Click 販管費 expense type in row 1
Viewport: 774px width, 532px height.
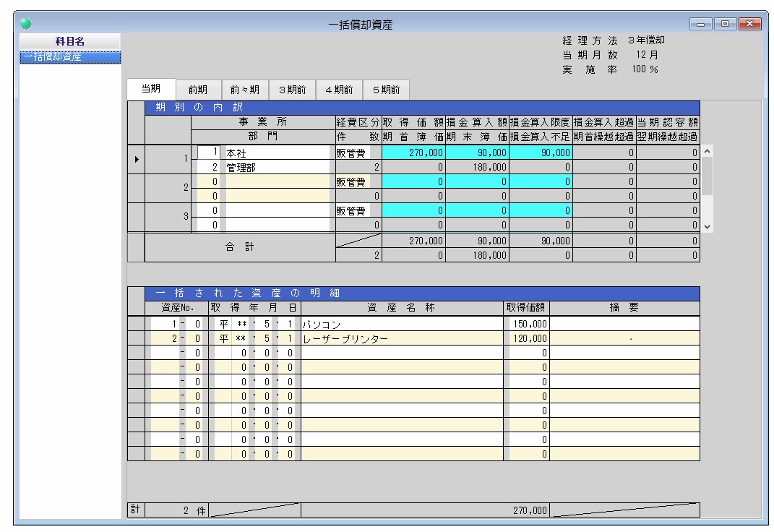[x=352, y=153]
